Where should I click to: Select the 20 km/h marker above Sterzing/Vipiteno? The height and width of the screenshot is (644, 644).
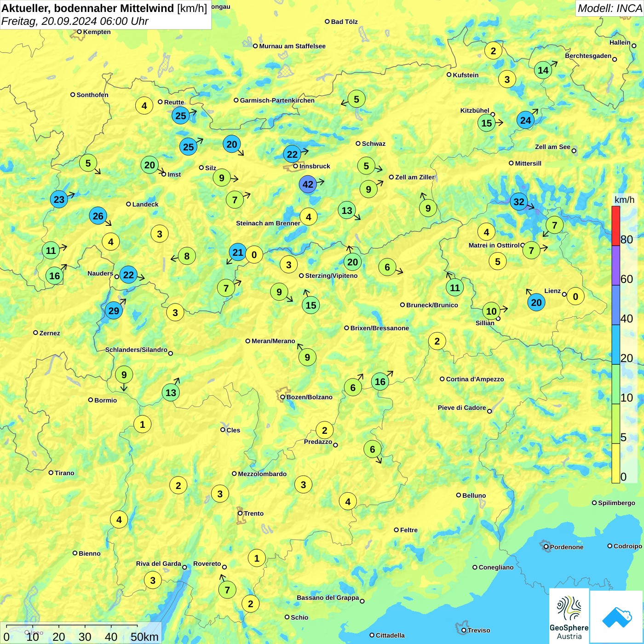point(352,262)
